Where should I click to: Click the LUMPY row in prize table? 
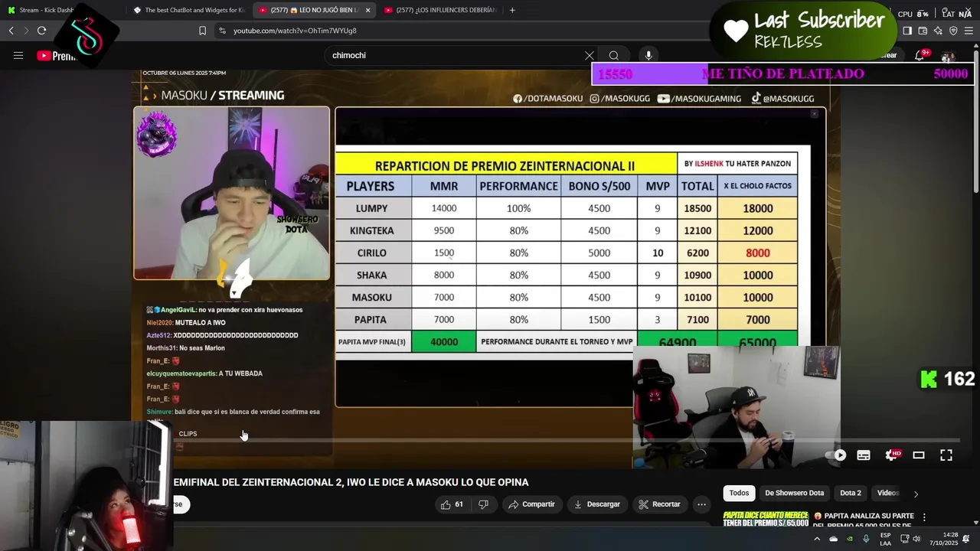566,208
